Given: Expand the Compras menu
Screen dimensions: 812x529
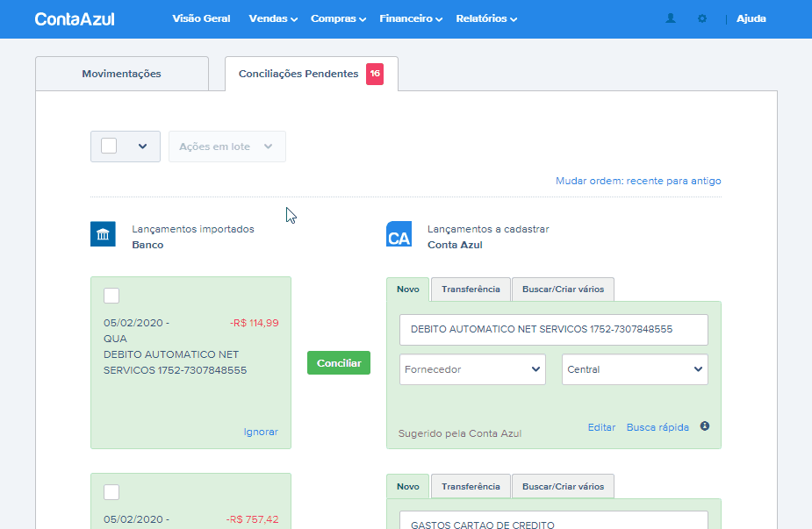Looking at the screenshot, I should tap(338, 18).
